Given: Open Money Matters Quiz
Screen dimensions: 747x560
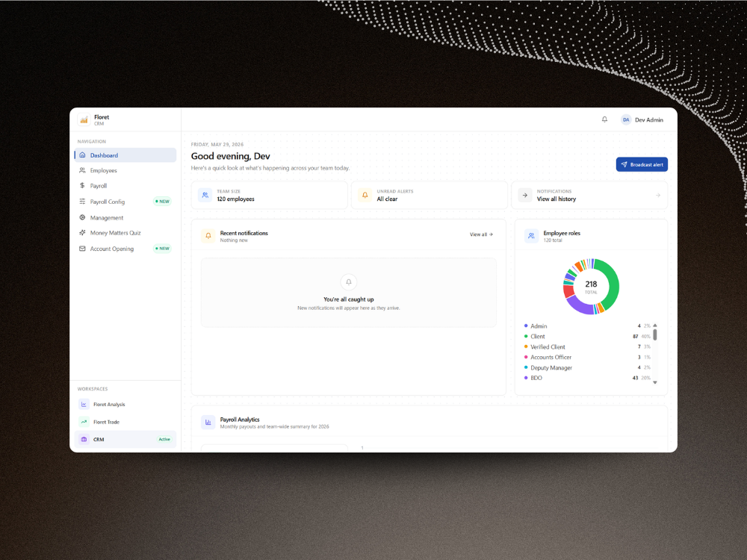Looking at the screenshot, I should pyautogui.click(x=125, y=233).
